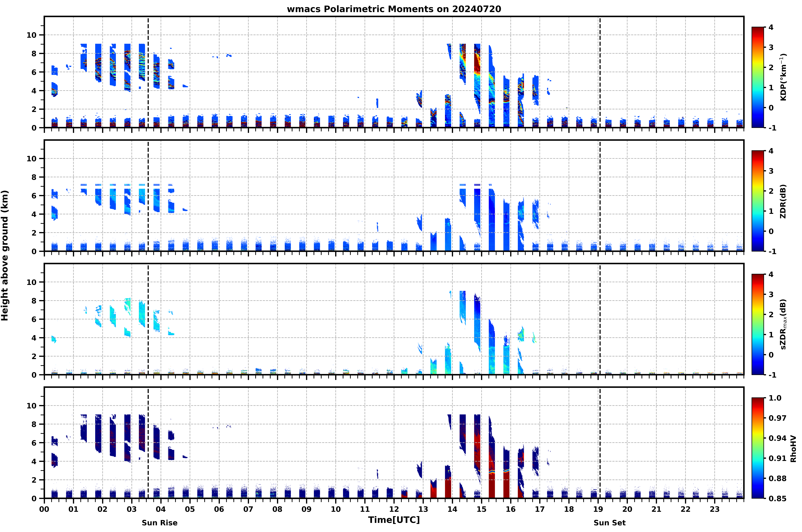Click the 'Time[UTC]' axis label
Viewport: 802px width, 532px height.
(394, 520)
